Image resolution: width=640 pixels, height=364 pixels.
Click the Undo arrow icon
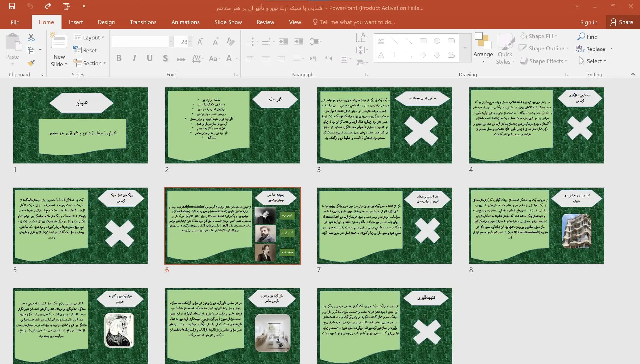pyautogui.click(x=30, y=6)
